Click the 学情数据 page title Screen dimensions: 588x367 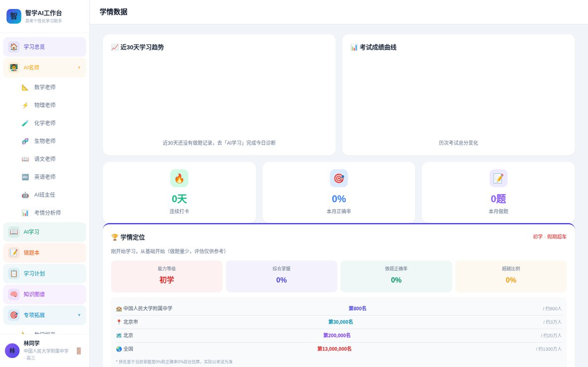(x=114, y=11)
